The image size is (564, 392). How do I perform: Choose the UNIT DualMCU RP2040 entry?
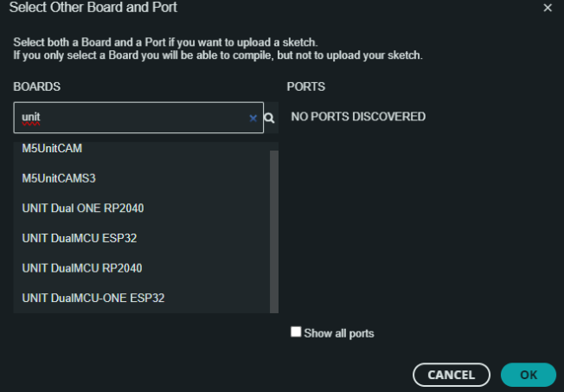point(82,267)
